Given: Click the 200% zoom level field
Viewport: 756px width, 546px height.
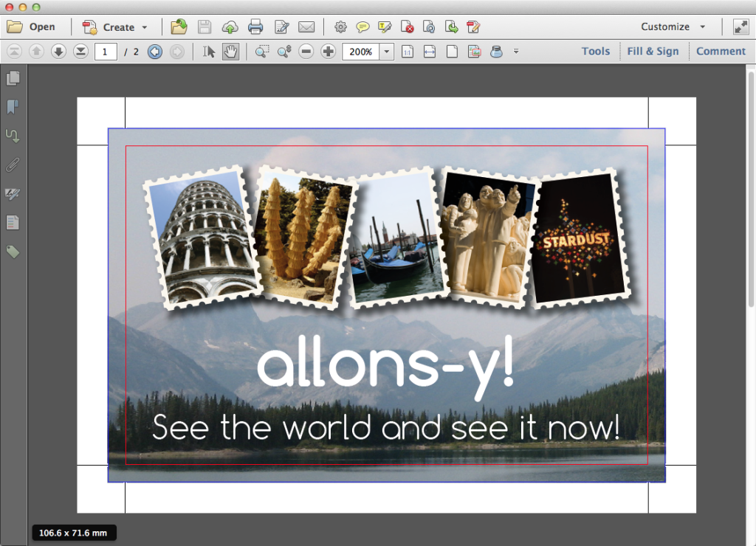Looking at the screenshot, I should coord(360,52).
